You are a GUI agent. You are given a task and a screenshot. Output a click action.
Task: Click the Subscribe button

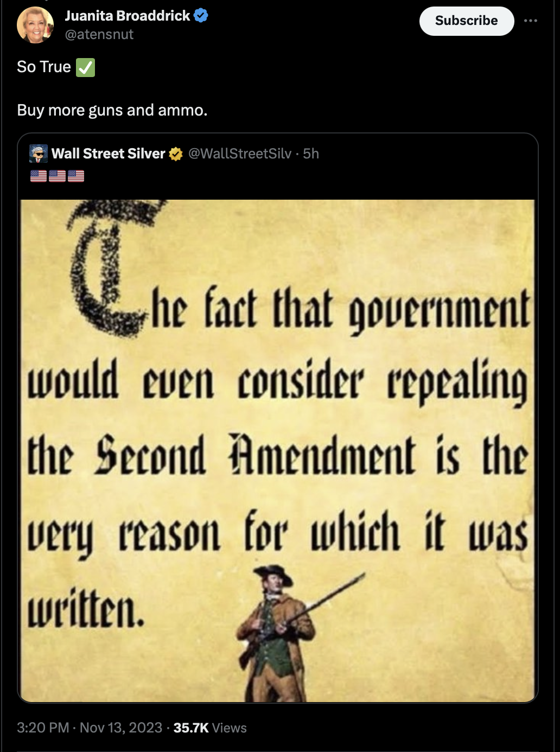pos(467,21)
